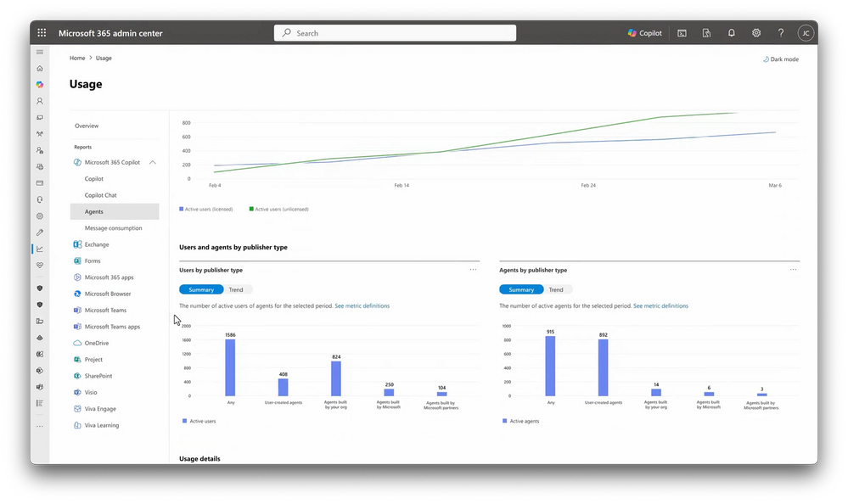Click the bar labeled 1586 in Users chart
Image resolution: width=848 pixels, height=504 pixels.
tap(230, 367)
